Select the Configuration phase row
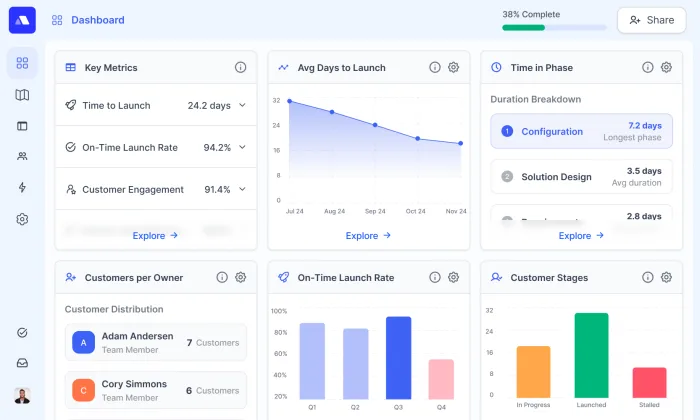Viewport: 700px width, 420px height. 581,131
